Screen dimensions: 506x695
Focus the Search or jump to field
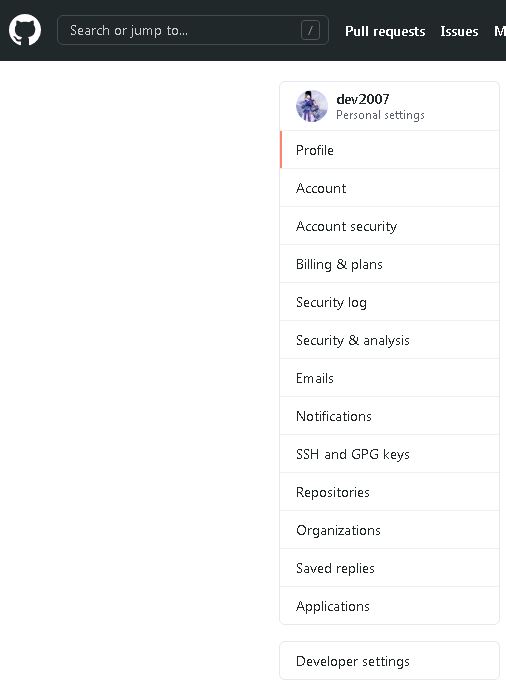193,30
